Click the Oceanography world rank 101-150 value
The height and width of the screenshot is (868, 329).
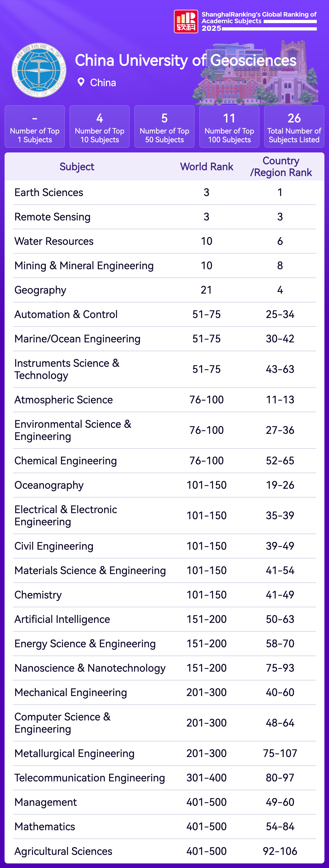[206, 485]
